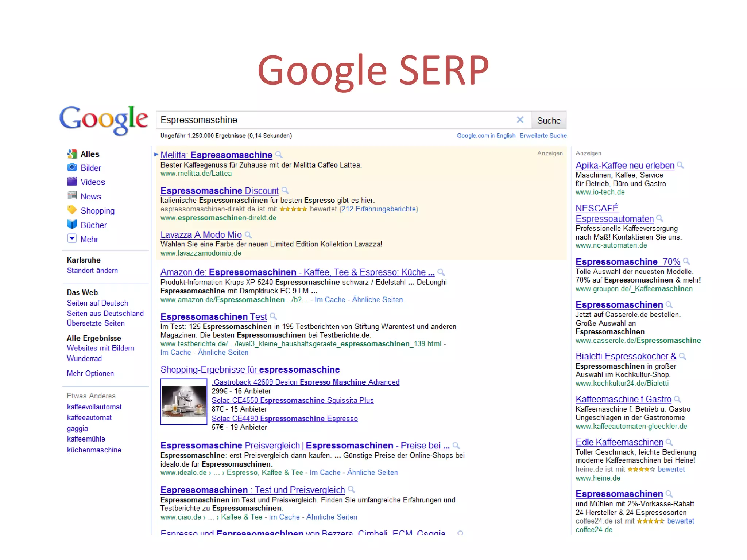Click magnifier beside the Amazon.de result
The image size is (747, 560).
point(441,272)
